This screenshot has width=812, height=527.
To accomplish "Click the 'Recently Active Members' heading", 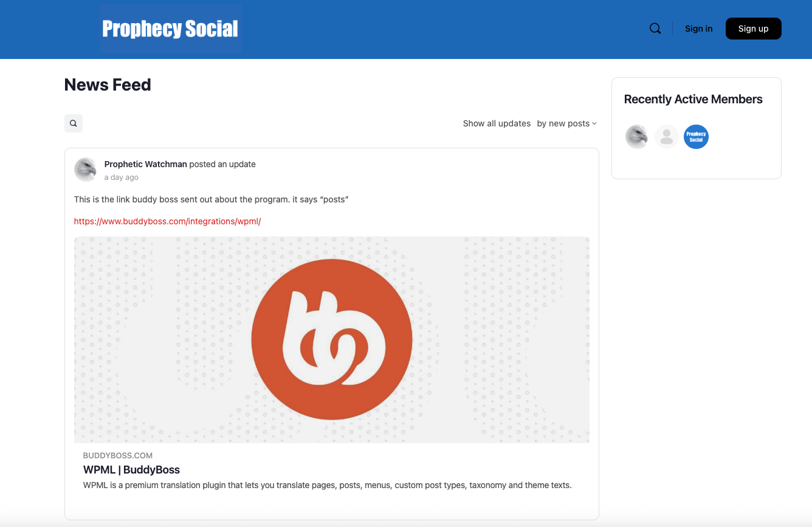I will (693, 99).
